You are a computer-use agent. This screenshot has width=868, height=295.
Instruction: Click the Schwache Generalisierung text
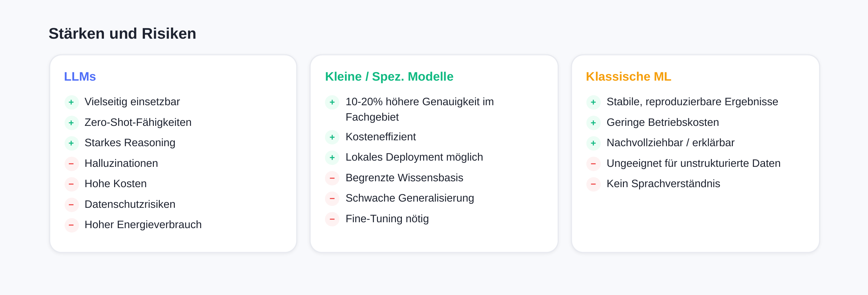coord(409,198)
